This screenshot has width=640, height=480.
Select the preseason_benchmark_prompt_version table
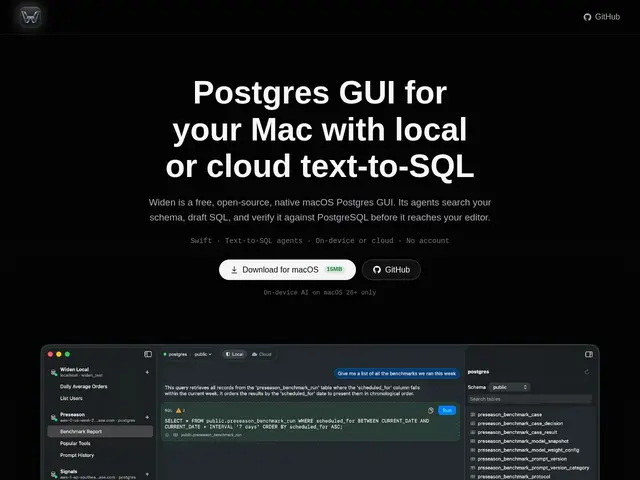(x=522, y=459)
